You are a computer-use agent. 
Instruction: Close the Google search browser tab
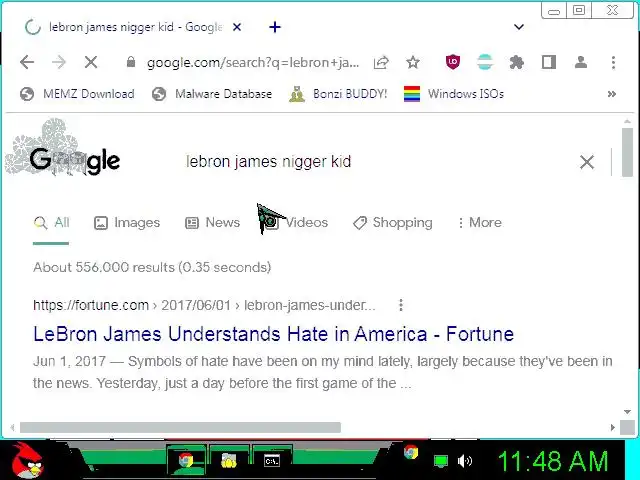coord(237,27)
